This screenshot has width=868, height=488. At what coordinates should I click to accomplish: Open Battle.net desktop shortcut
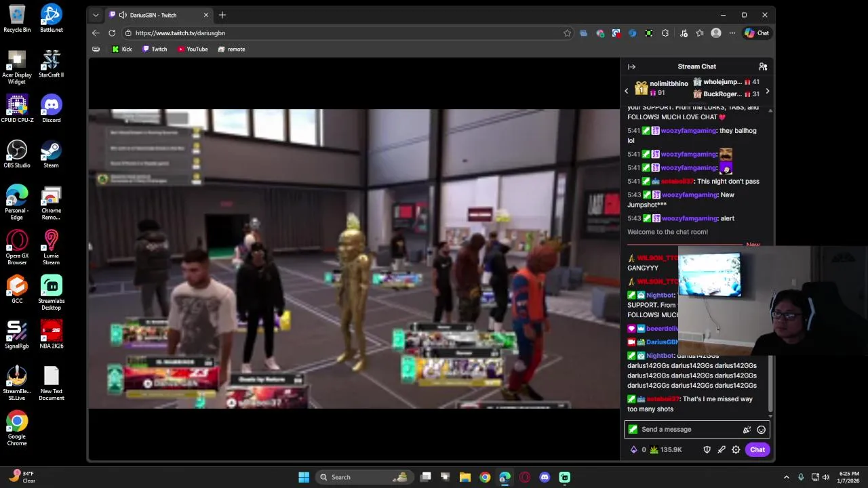[x=51, y=18]
